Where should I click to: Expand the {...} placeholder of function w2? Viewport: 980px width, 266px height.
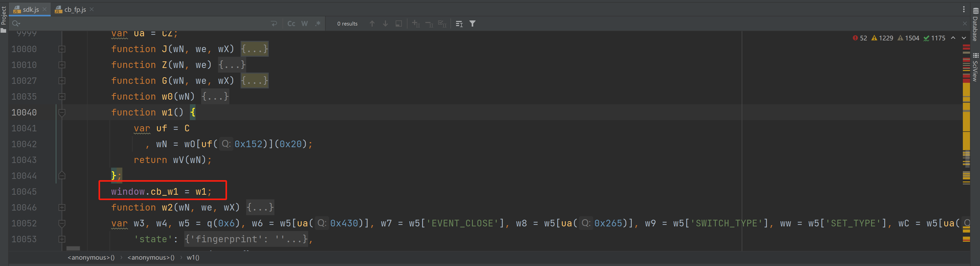(260, 207)
